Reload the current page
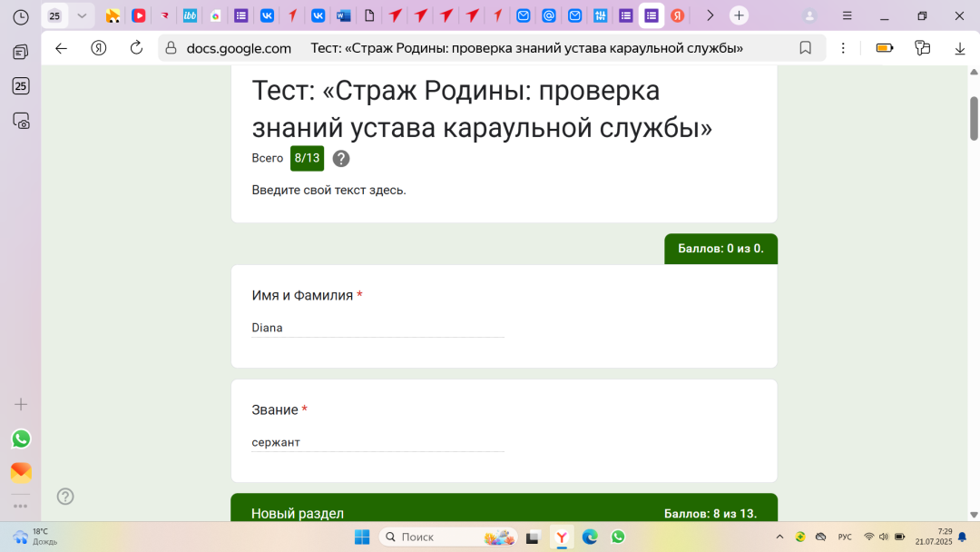 (136, 48)
